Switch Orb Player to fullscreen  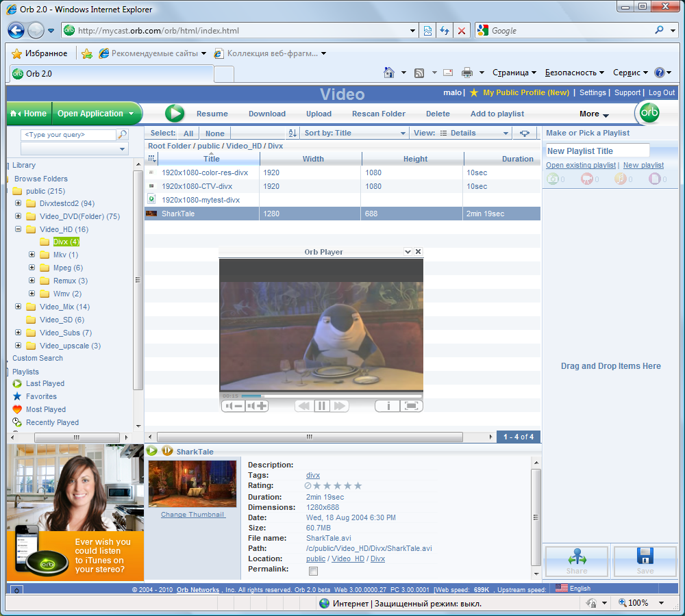click(x=411, y=406)
